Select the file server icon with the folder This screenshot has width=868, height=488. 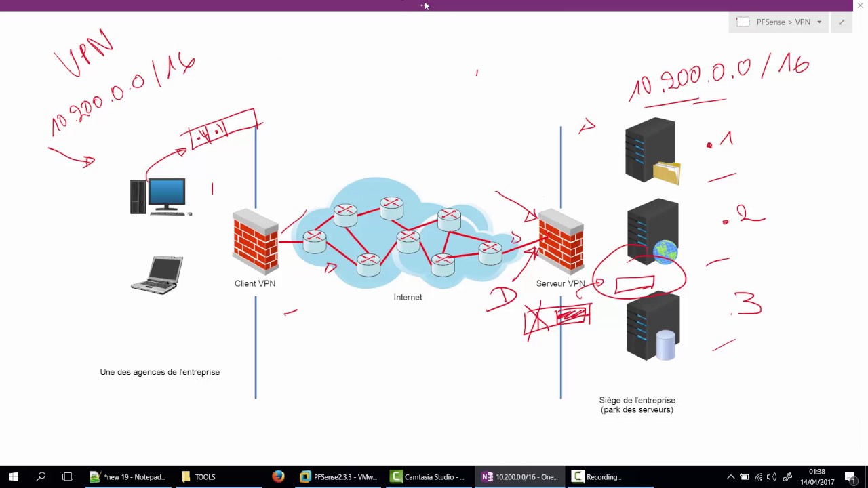tap(652, 151)
